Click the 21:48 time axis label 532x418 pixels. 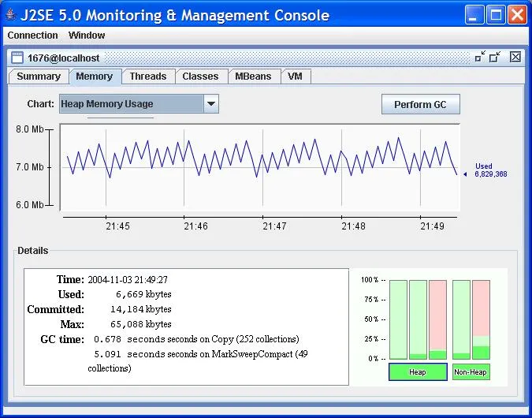(353, 226)
